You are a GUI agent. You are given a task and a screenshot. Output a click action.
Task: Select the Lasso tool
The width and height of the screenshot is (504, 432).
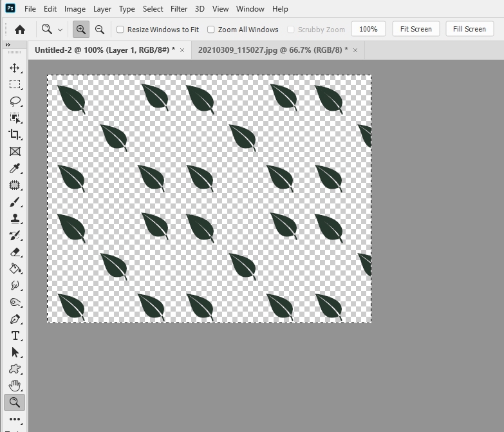[14, 101]
